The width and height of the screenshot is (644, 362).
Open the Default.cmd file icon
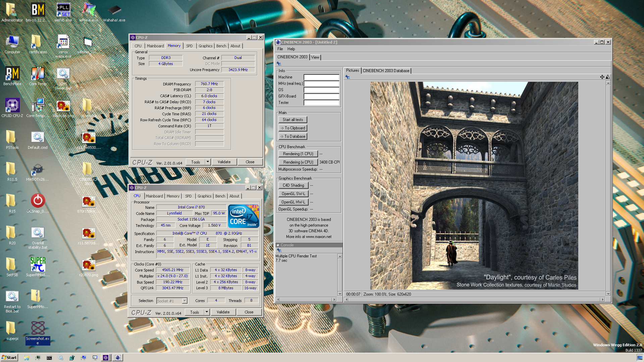38,139
